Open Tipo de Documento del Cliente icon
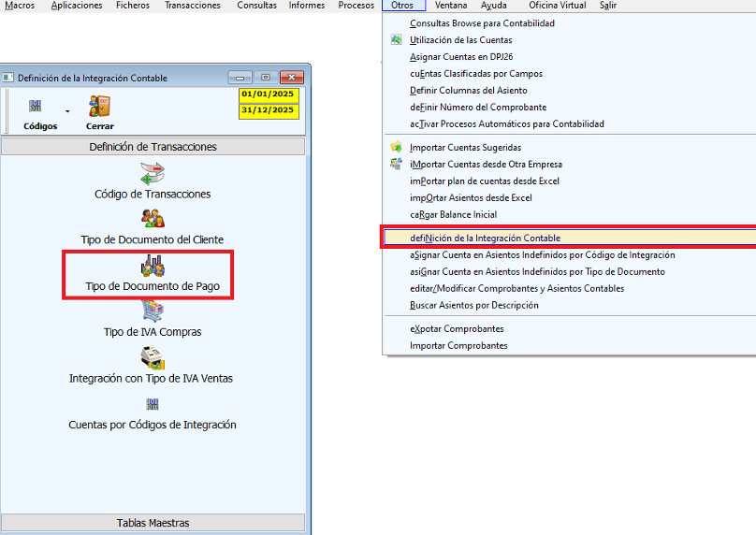756x535 pixels. [153, 218]
